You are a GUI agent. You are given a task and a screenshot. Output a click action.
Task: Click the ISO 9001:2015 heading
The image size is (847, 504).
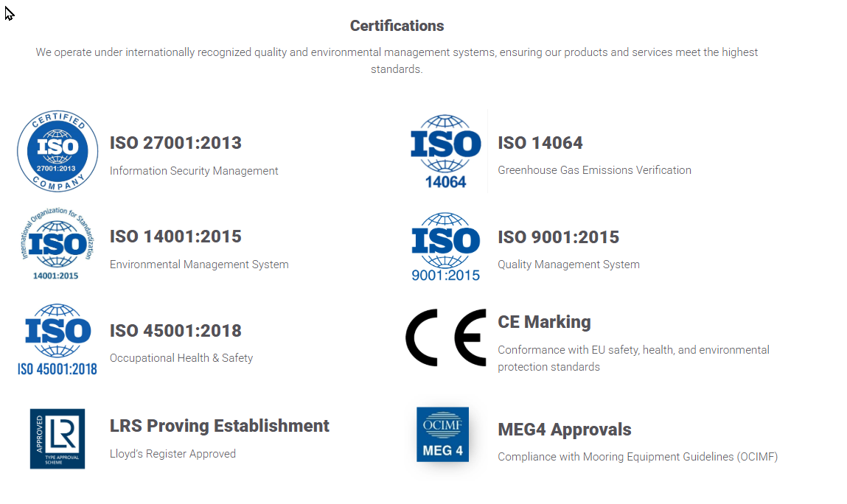(x=558, y=237)
